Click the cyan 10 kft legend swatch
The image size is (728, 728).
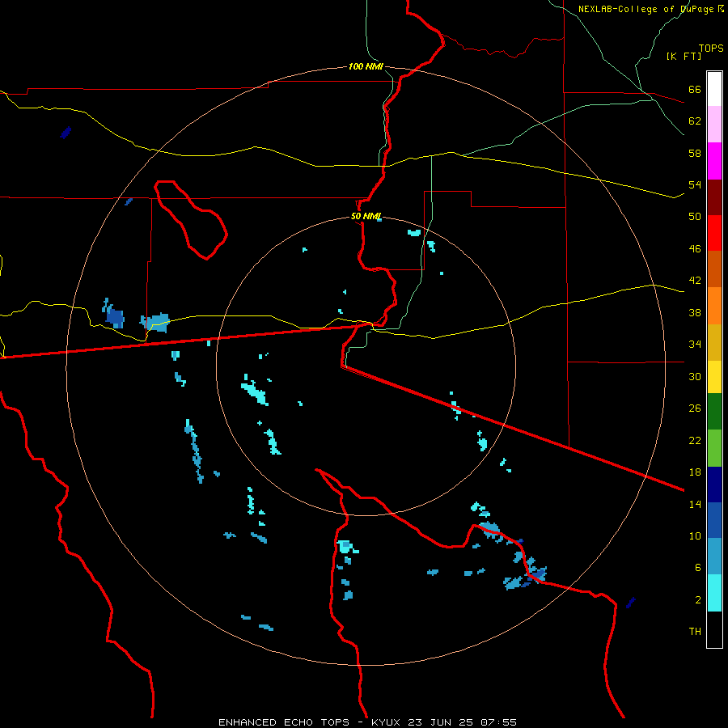click(714, 593)
